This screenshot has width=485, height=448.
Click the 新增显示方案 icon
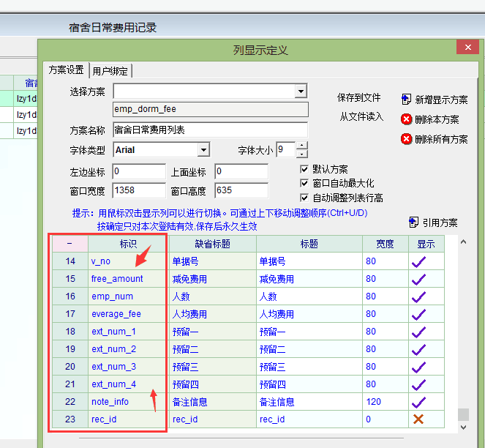tap(407, 100)
